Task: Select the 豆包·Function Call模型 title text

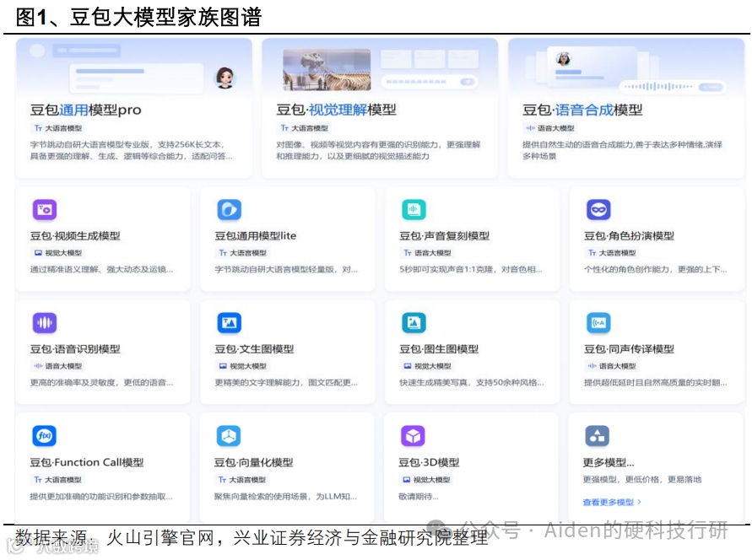Action: pos(87,462)
